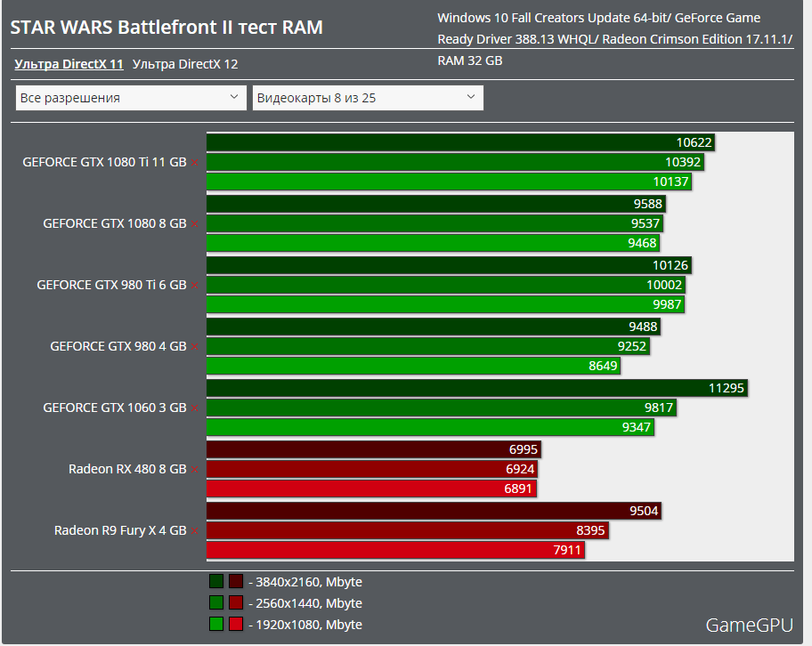Click the 1920x1080, Mbyte legend label
Screen dimensions: 812x646
305,625
